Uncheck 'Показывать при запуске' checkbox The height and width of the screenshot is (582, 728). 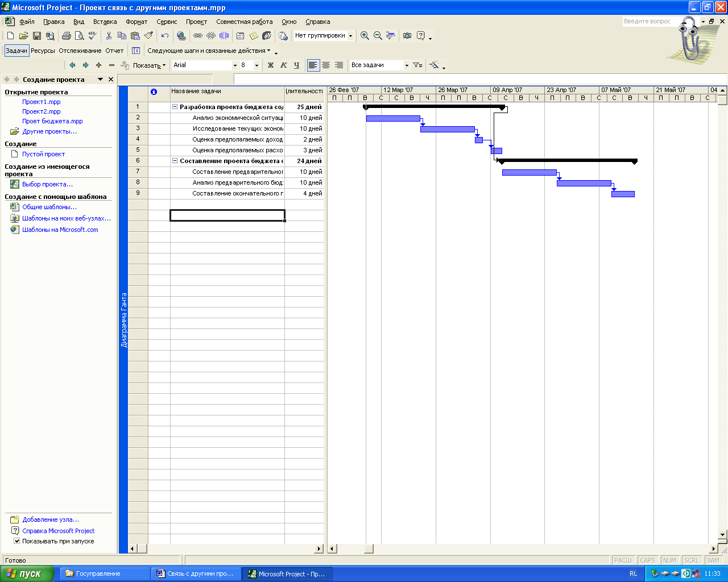pos(16,541)
